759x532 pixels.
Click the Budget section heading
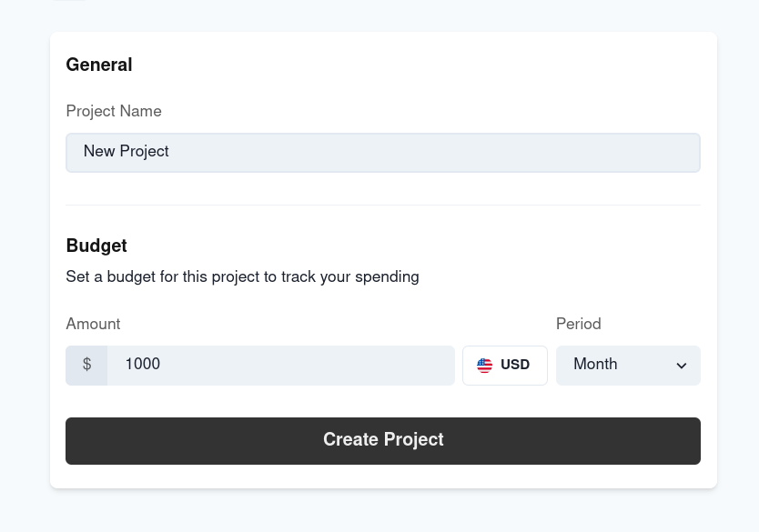pyautogui.click(x=96, y=246)
